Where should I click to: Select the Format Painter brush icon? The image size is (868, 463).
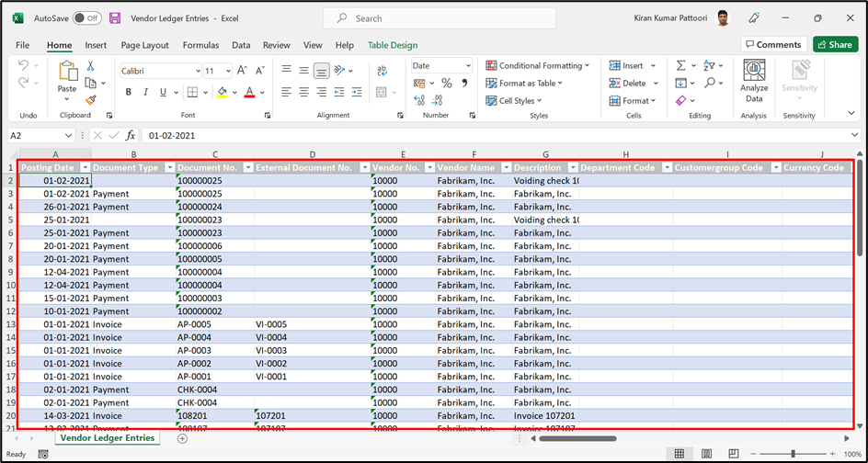(x=91, y=100)
